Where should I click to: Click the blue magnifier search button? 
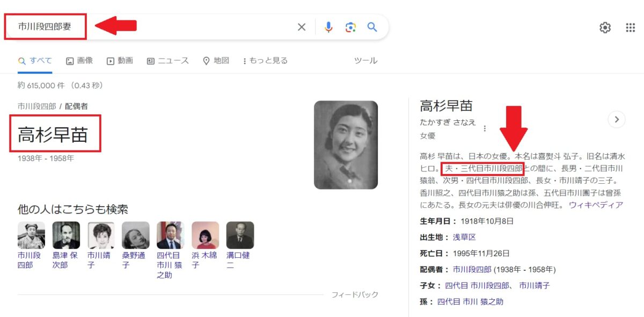point(372,27)
